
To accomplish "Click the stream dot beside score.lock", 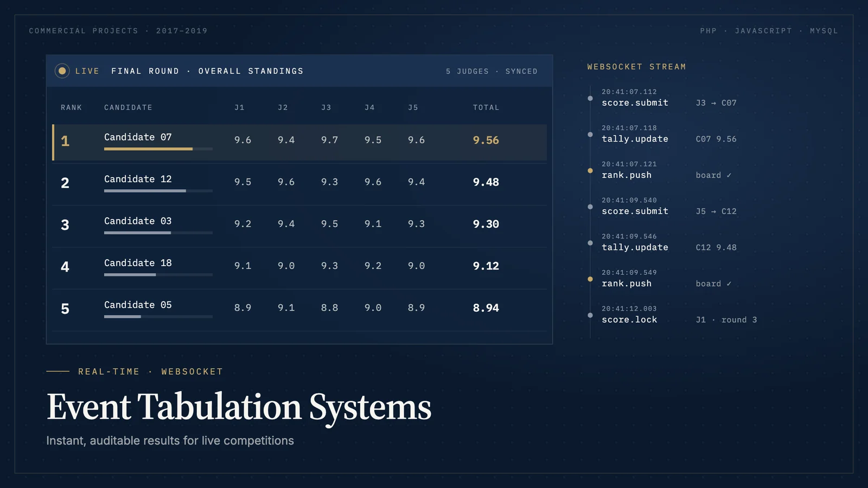I will point(590,315).
